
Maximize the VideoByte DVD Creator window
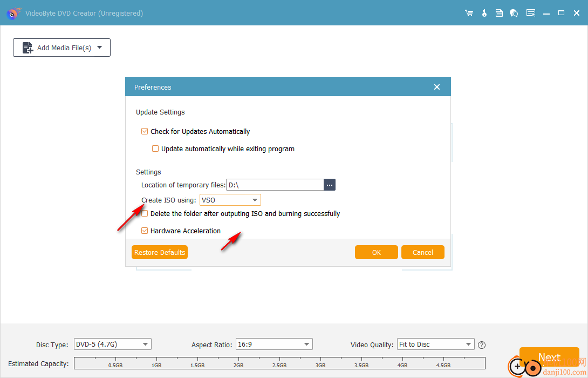click(x=561, y=13)
